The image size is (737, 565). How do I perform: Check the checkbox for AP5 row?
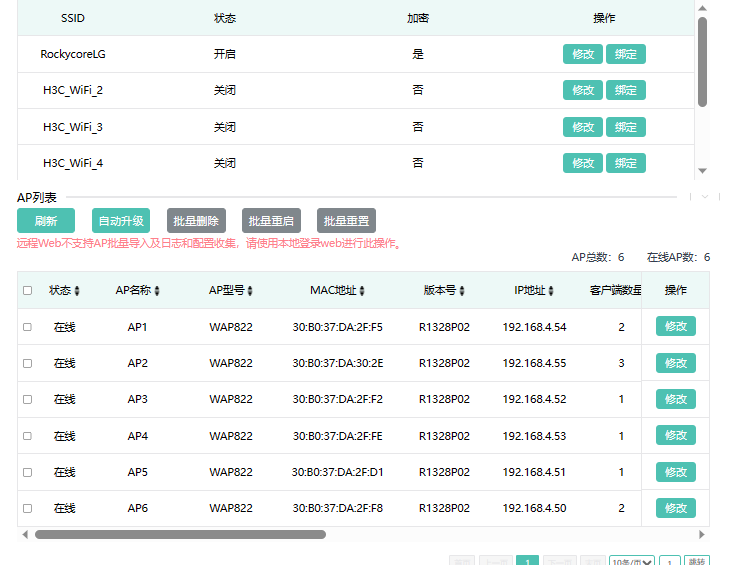point(28,472)
